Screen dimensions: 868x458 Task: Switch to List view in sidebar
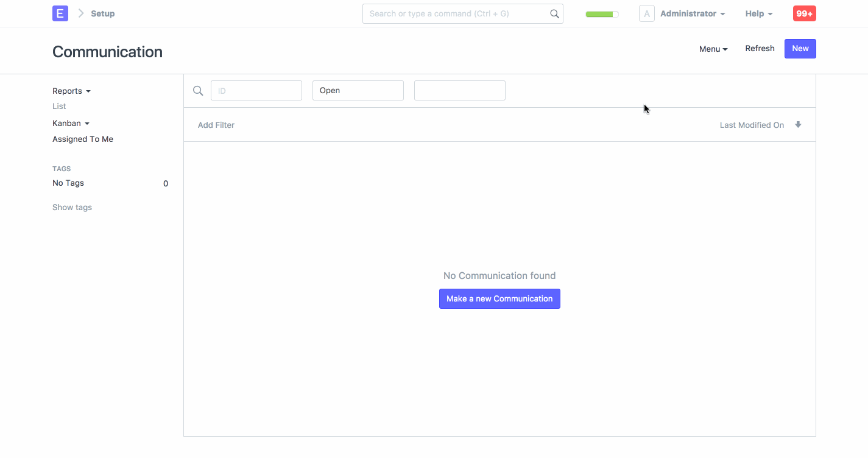pyautogui.click(x=58, y=106)
